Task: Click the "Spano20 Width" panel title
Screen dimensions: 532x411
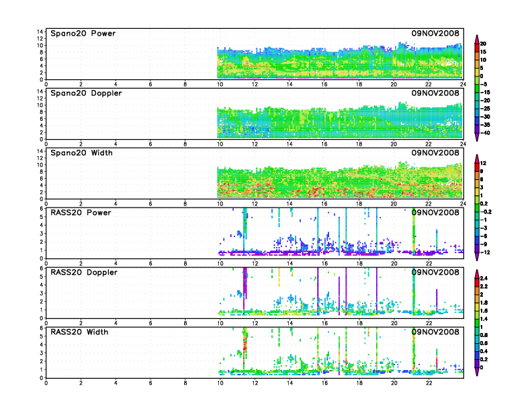Action: click(81, 153)
